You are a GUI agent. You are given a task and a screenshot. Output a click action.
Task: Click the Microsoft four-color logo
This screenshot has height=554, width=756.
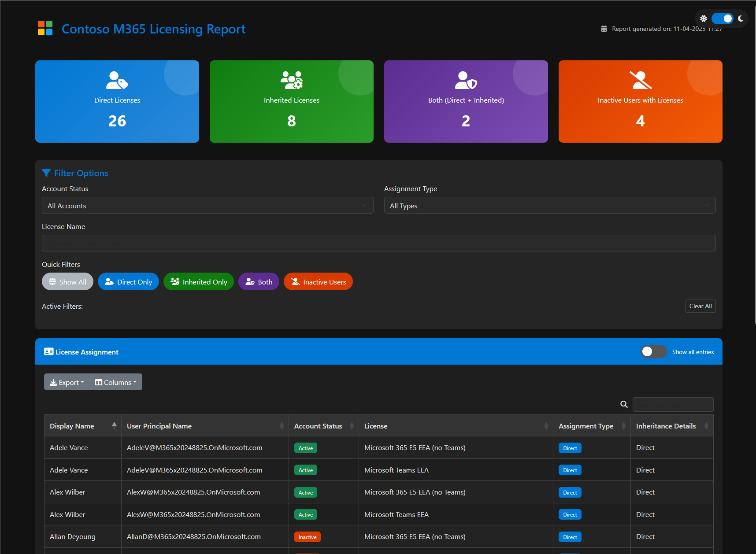(x=45, y=28)
